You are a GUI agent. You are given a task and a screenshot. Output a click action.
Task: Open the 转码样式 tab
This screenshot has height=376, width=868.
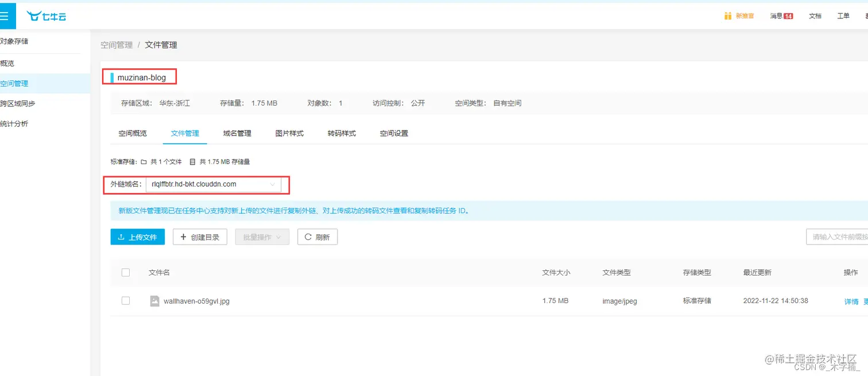point(342,133)
